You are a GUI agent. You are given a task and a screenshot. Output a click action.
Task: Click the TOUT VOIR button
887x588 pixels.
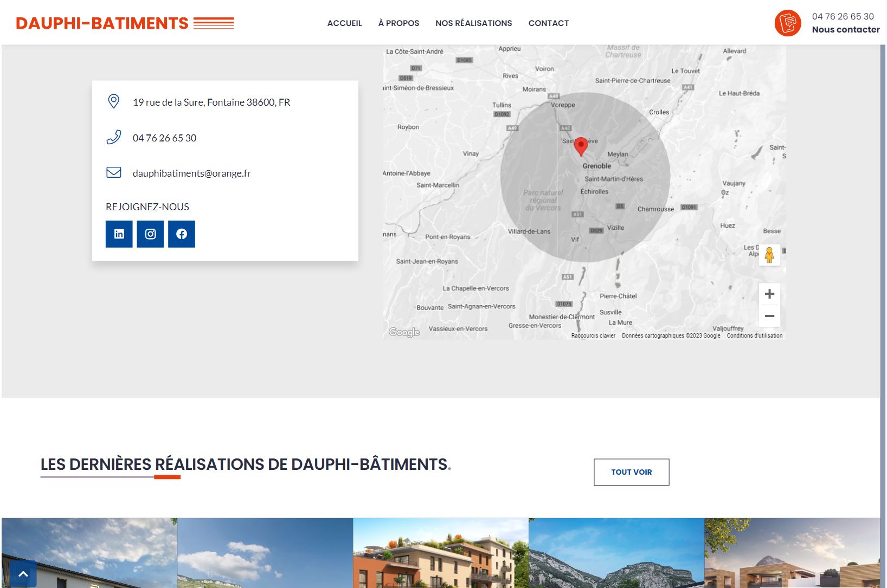632,472
